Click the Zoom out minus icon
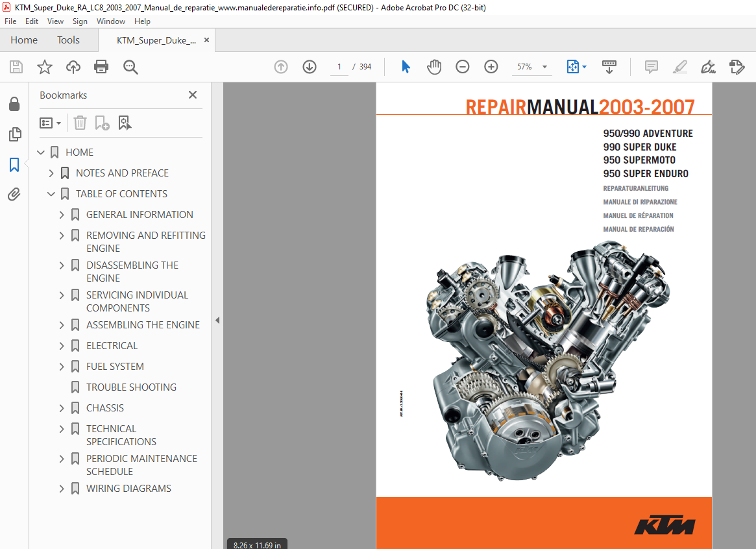This screenshot has width=756, height=549. [x=463, y=67]
